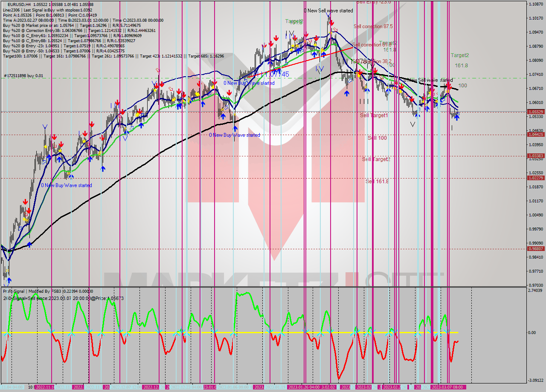The width and height of the screenshot is (546, 392).
Task: Click 1.01870 on the price scale
Action: point(536,187)
